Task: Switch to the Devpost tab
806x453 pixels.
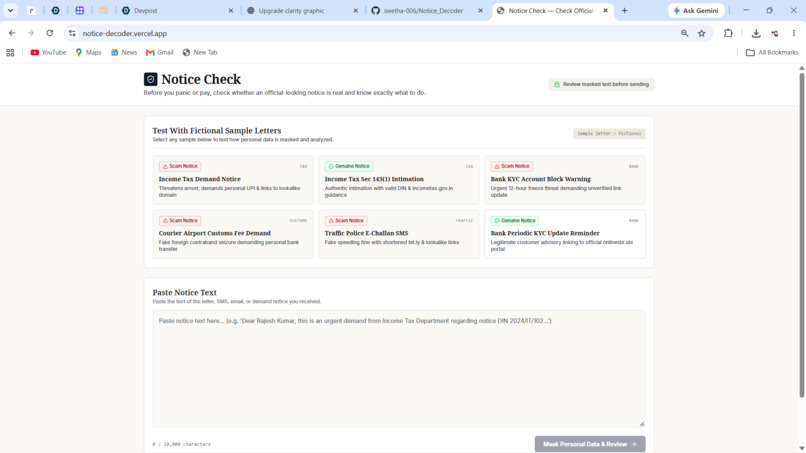Action: [175, 10]
